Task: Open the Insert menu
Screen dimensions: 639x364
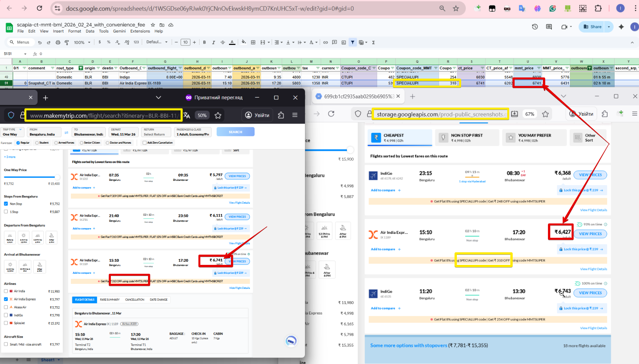Action: pyautogui.click(x=58, y=31)
